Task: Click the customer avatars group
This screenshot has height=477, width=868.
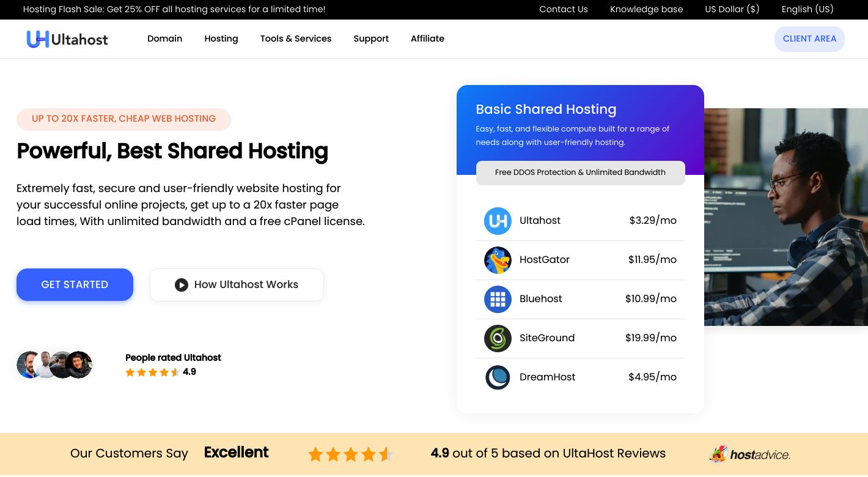Action: click(x=54, y=365)
